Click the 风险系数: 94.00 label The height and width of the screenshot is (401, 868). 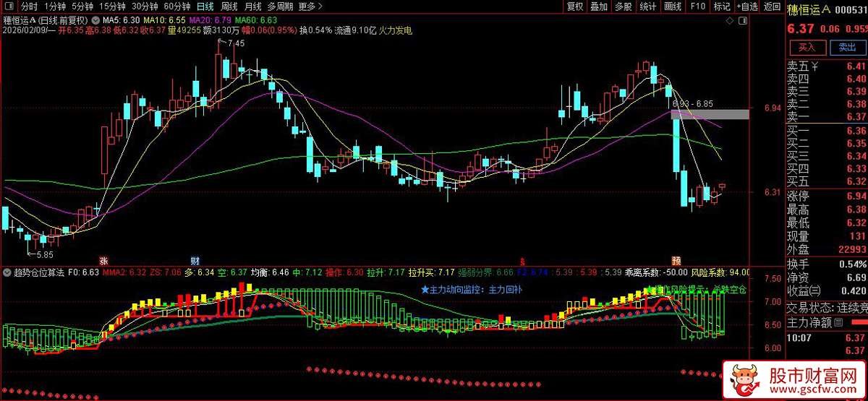[718, 273]
